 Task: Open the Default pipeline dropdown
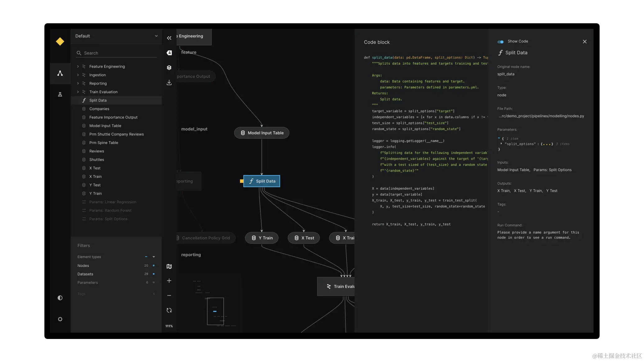coord(116,36)
